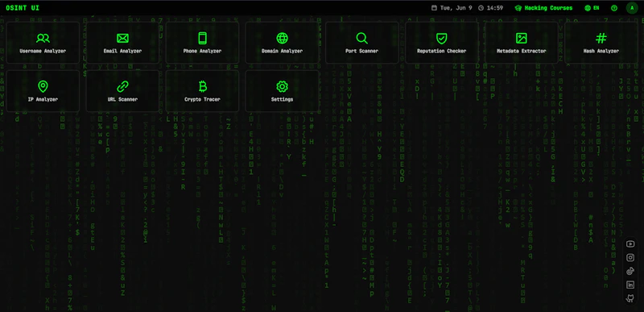Click the 14:59 clock display

(x=491, y=8)
